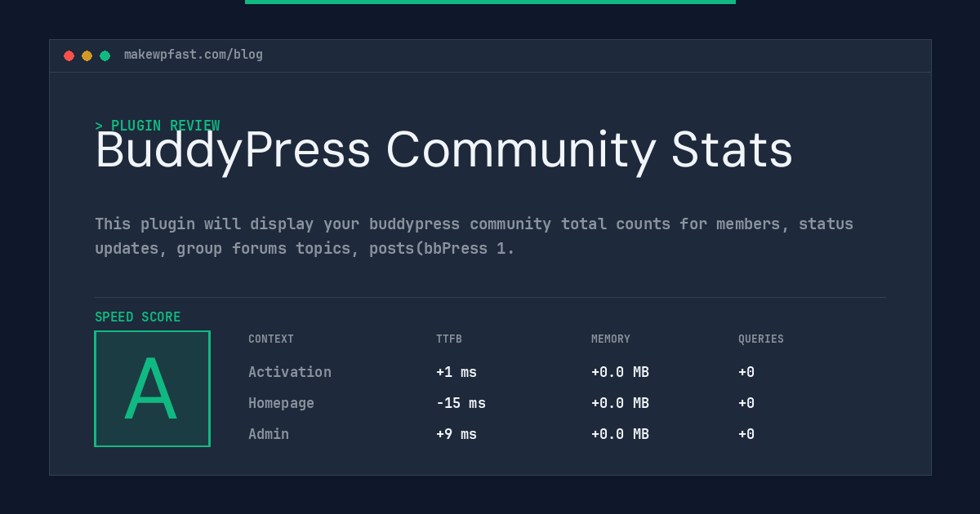Click the 'QUERIES' column header
The image size is (980, 514).
pyautogui.click(x=761, y=339)
